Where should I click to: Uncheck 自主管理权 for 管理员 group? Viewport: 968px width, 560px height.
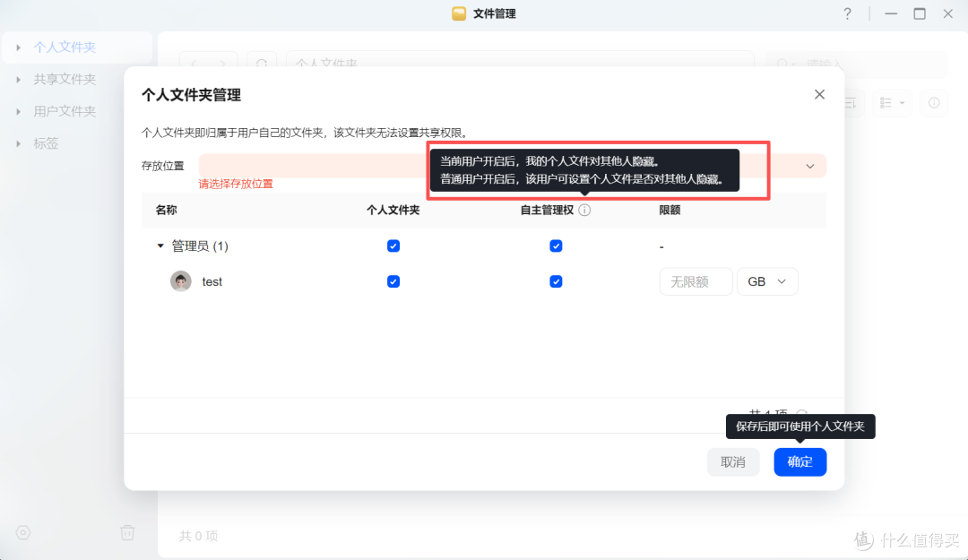pyautogui.click(x=556, y=246)
